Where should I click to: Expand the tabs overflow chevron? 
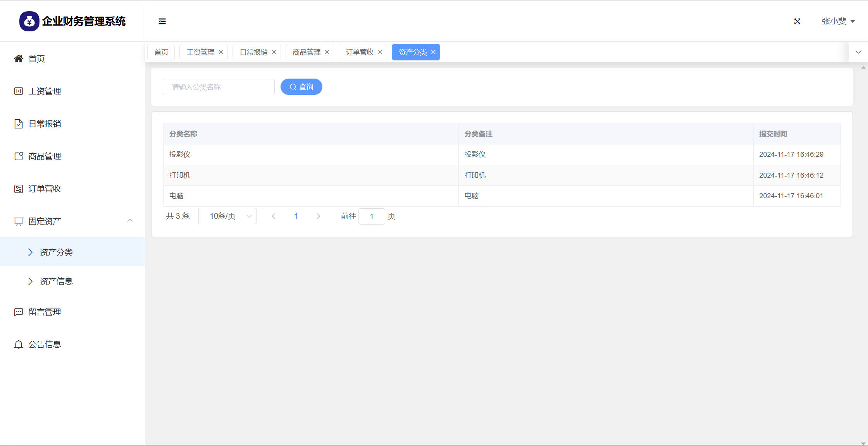click(858, 52)
